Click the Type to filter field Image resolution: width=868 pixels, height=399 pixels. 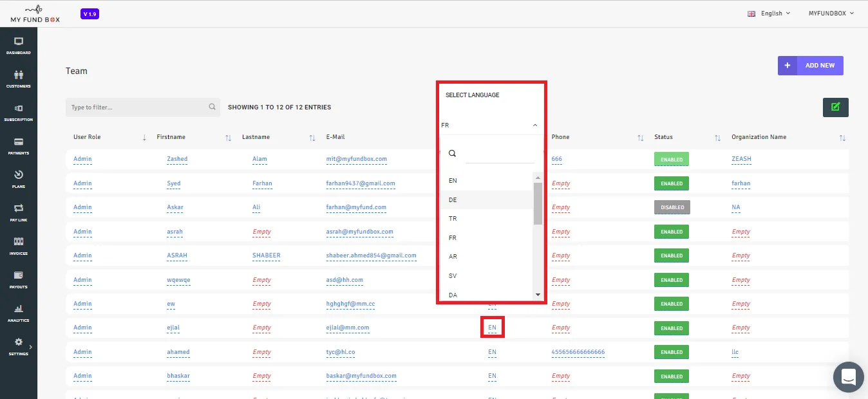[143, 107]
